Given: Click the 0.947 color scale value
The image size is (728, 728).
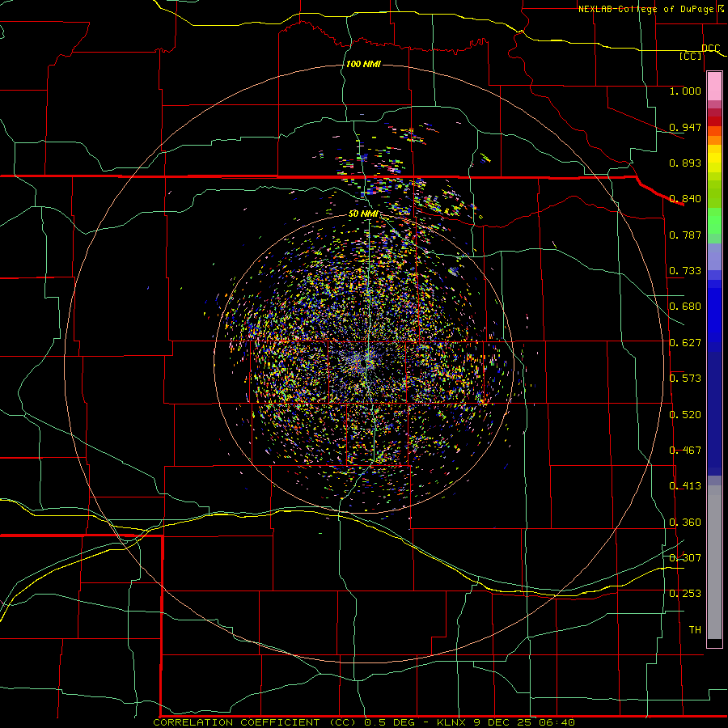Looking at the screenshot, I should pos(685,127).
